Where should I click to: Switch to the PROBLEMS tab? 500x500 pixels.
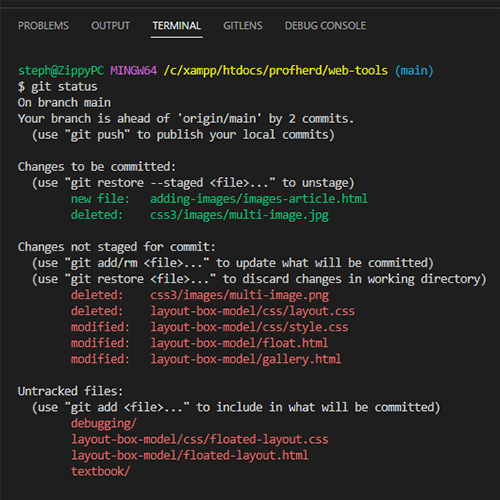click(43, 26)
